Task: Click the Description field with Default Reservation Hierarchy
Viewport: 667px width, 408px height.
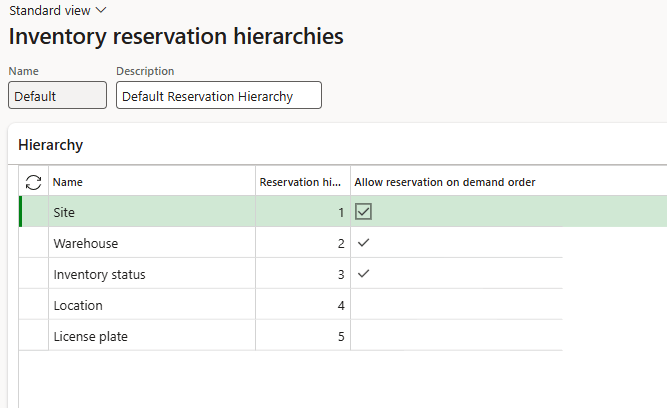Action: 218,96
